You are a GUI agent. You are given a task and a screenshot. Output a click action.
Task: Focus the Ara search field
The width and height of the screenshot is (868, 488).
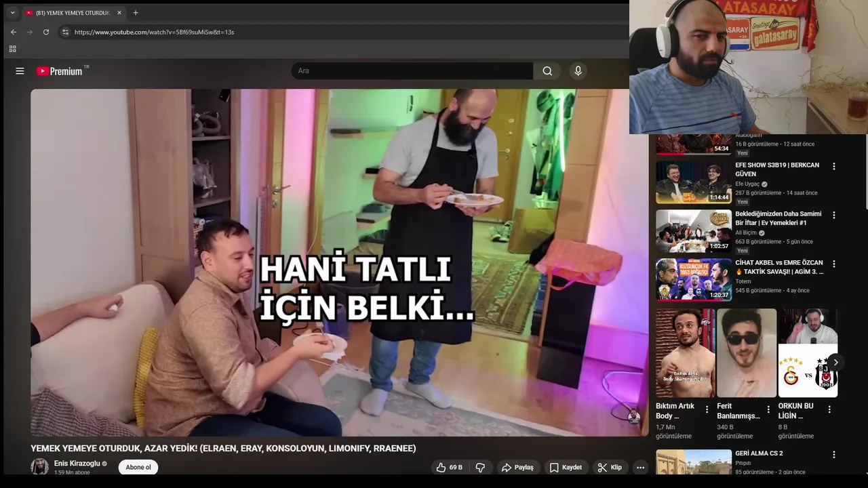(x=412, y=71)
